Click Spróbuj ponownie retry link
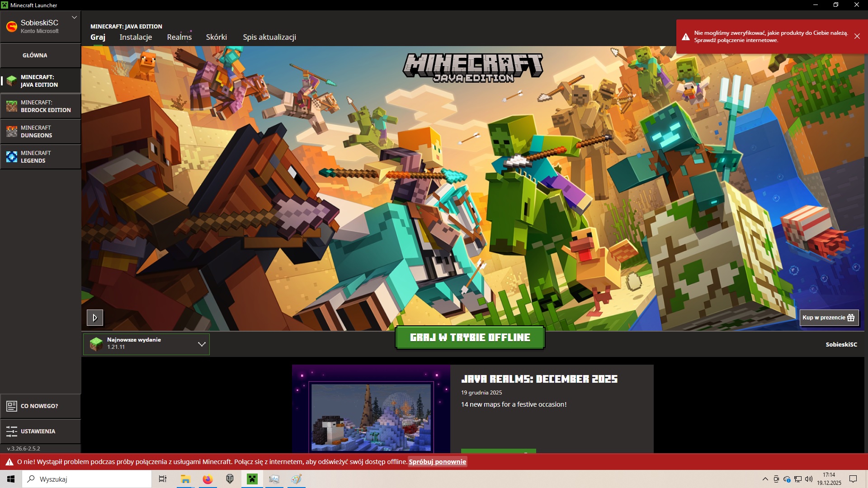 [x=437, y=462]
